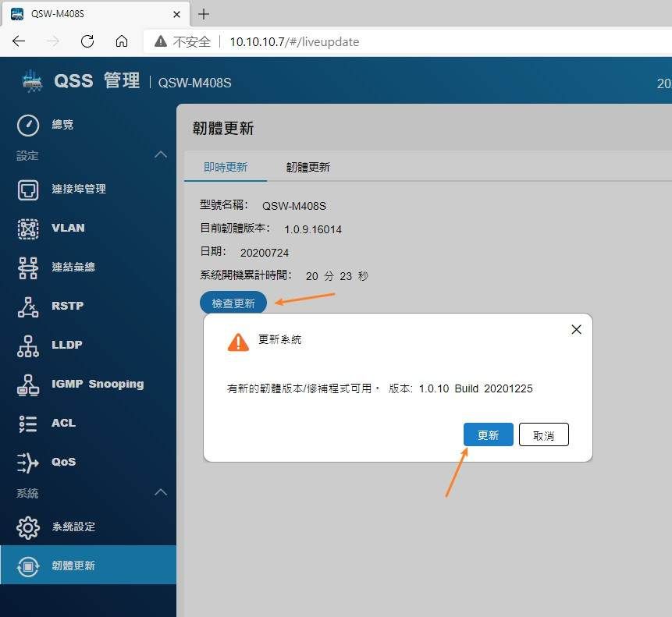Open the LLDP sidebar icon
Image resolution: width=672 pixels, height=617 pixels.
coord(28,345)
